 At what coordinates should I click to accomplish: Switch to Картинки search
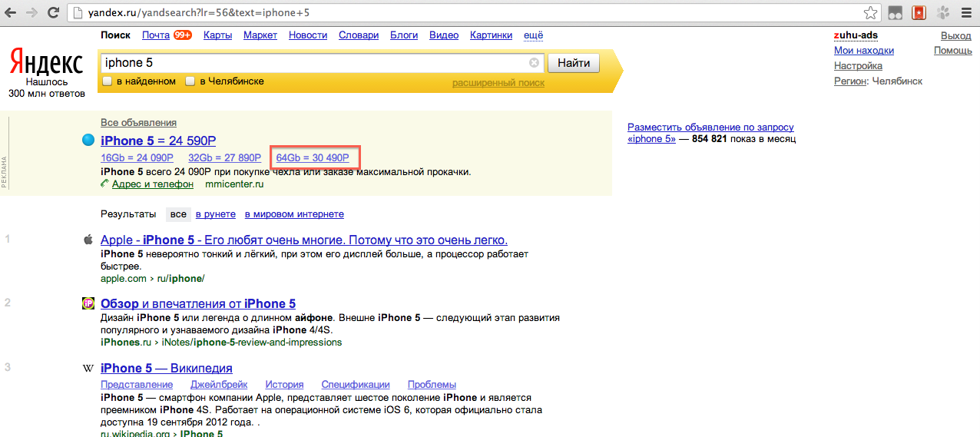tap(491, 35)
